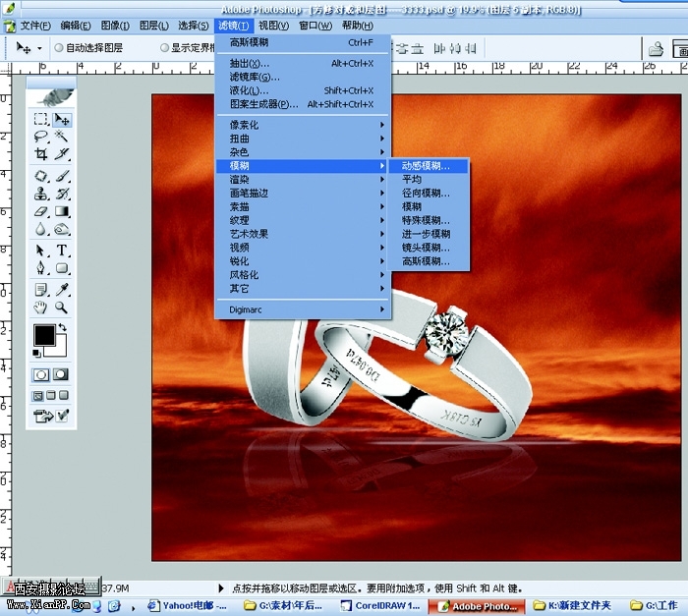Select the History Brush tool
Viewport: 688px width, 616px height.
coord(62,194)
